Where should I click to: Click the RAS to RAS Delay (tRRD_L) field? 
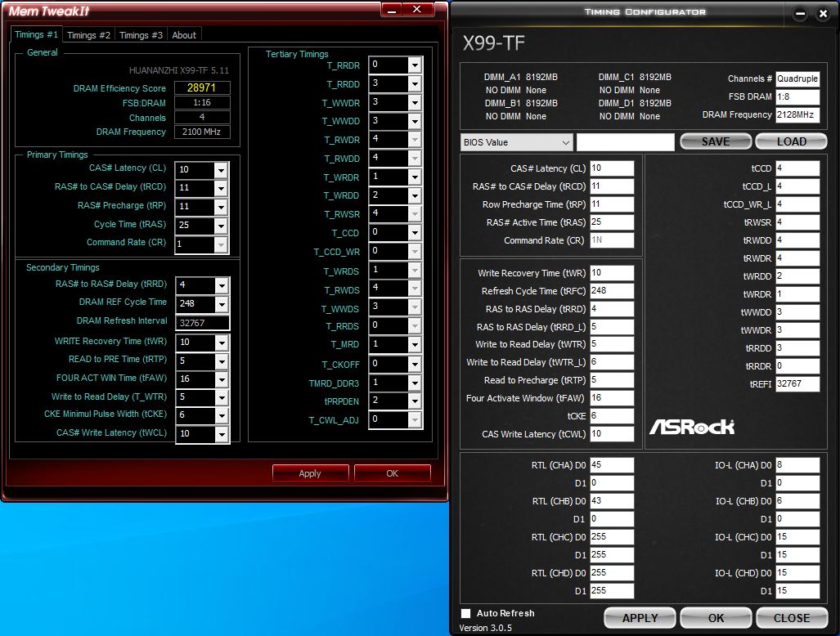[x=612, y=326]
